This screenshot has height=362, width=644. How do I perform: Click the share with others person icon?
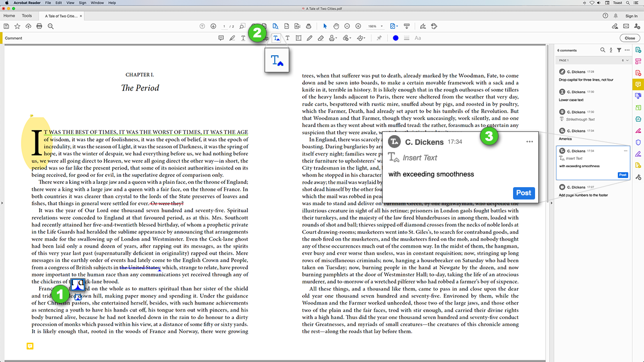pos(637,26)
